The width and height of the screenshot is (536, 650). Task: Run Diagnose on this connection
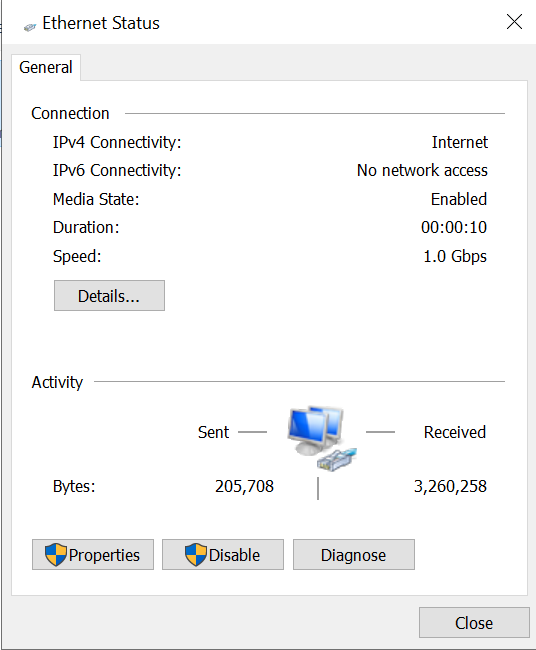pyautogui.click(x=354, y=555)
